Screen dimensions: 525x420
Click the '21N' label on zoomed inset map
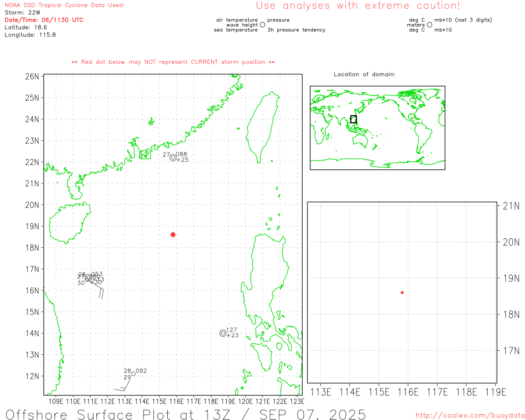(511, 206)
